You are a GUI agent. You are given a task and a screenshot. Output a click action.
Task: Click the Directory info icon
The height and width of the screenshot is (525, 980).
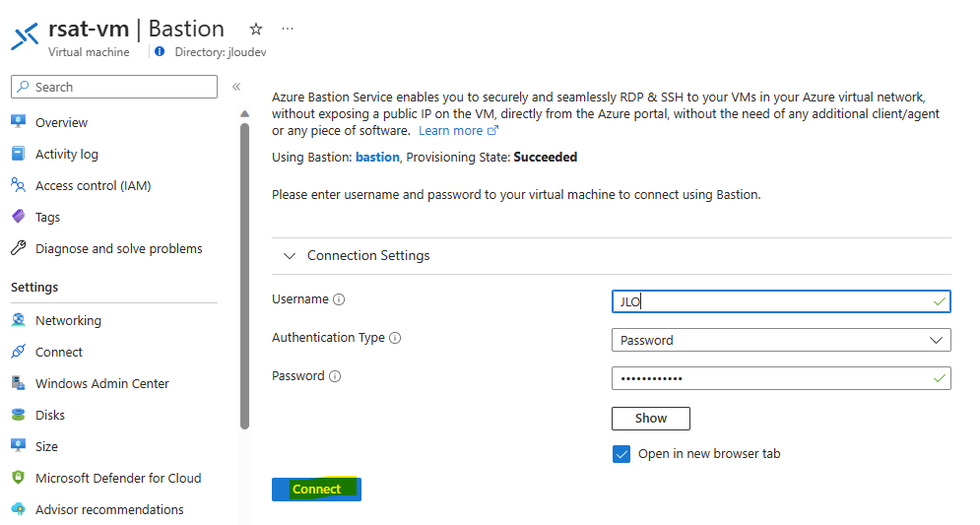160,52
